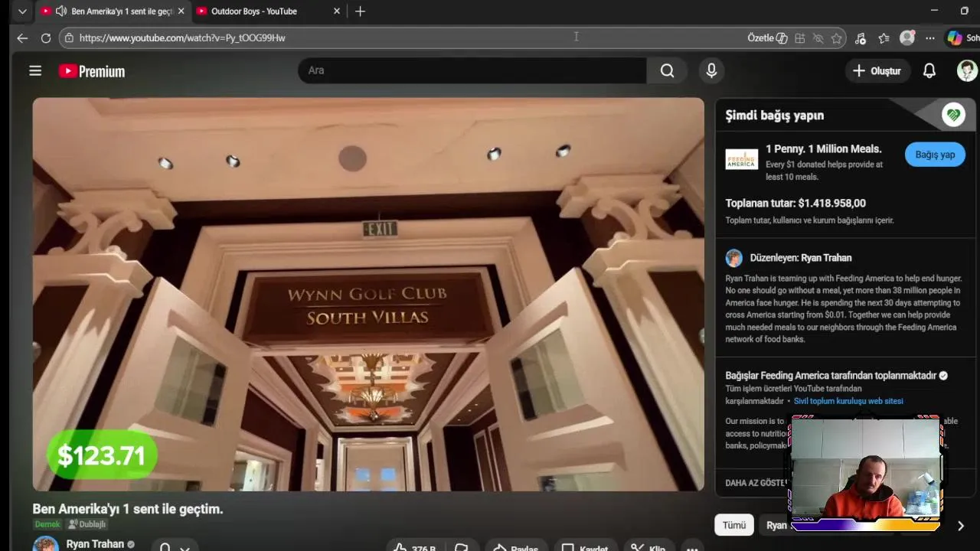Open the YouTube hamburger guide menu
Screen dimensions: 980x551
click(x=35, y=71)
